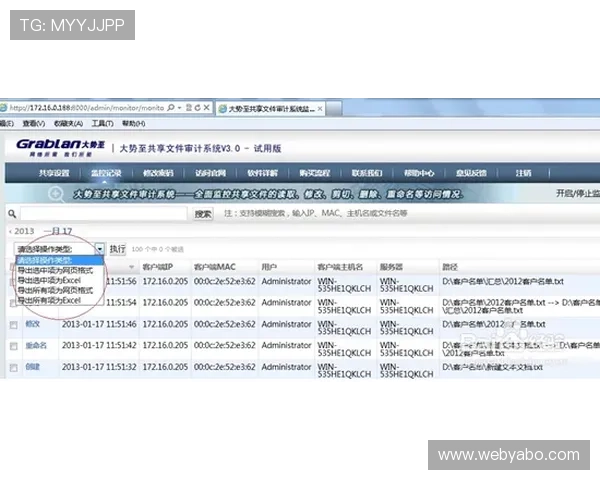Click the Grablan 大势至 logo
Image resolution: width=600 pixels, height=480 pixels.
[x=60, y=147]
